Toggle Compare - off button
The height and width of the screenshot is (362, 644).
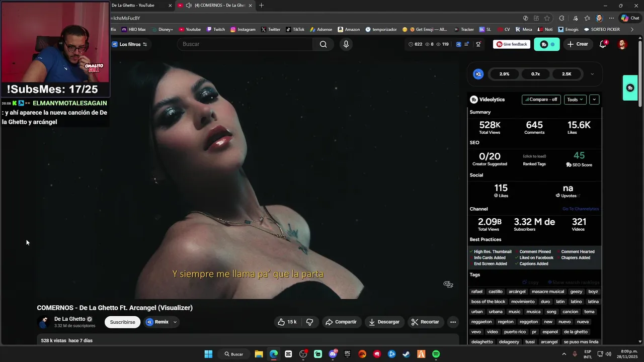coord(541,100)
